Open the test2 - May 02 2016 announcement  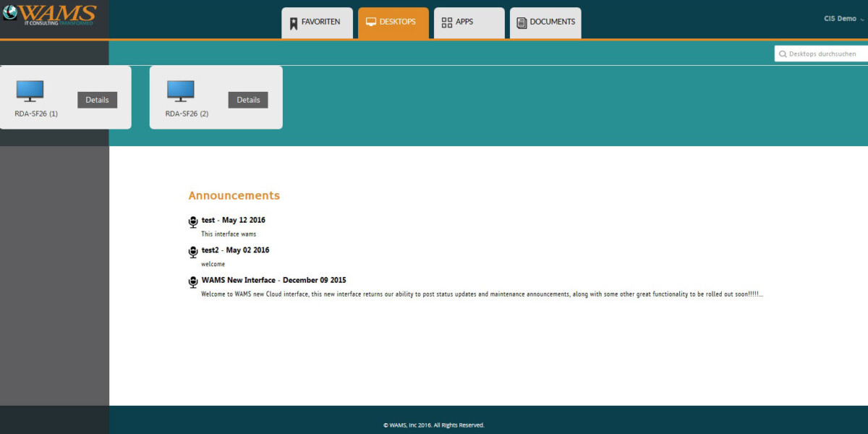pos(235,250)
